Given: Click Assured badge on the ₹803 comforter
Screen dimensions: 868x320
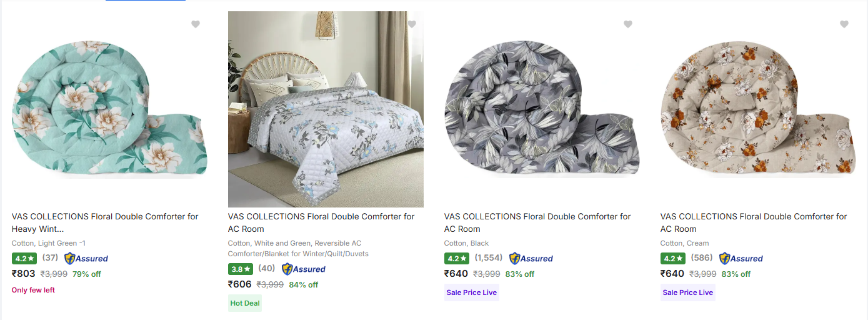Looking at the screenshot, I should [86, 258].
